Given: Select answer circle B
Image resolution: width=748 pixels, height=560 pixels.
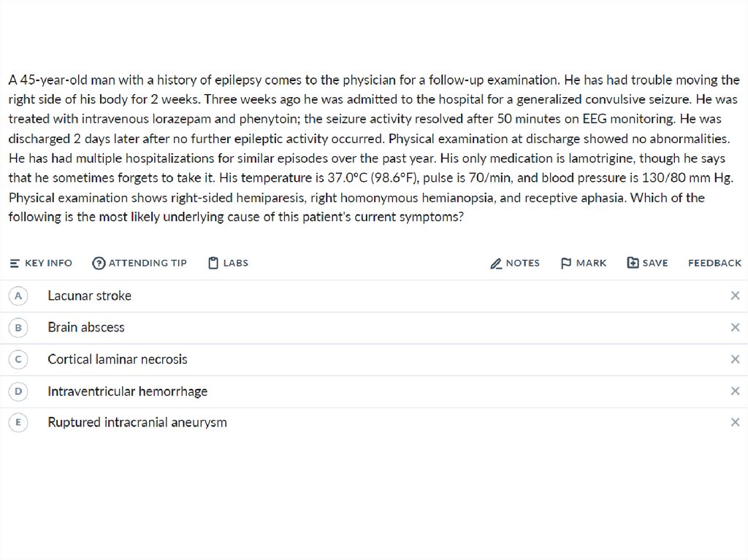Looking at the screenshot, I should click(18, 328).
